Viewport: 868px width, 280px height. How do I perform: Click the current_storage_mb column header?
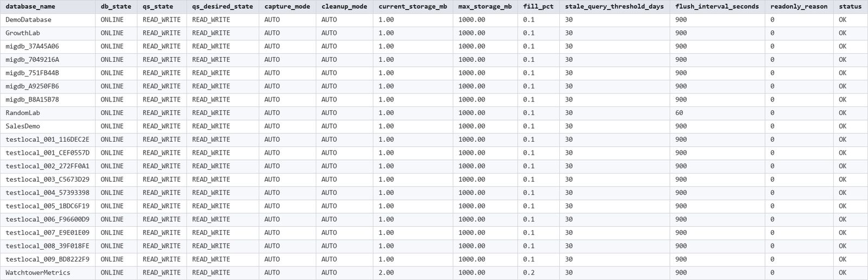(x=413, y=7)
